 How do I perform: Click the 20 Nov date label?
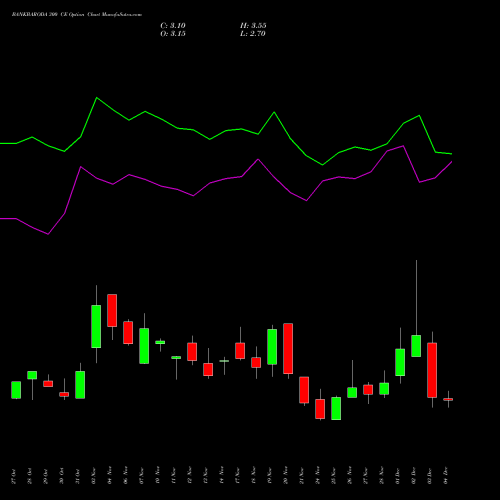286,475
